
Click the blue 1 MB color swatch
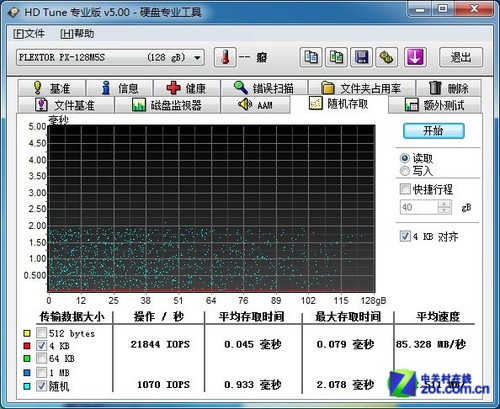pyautogui.click(x=27, y=372)
